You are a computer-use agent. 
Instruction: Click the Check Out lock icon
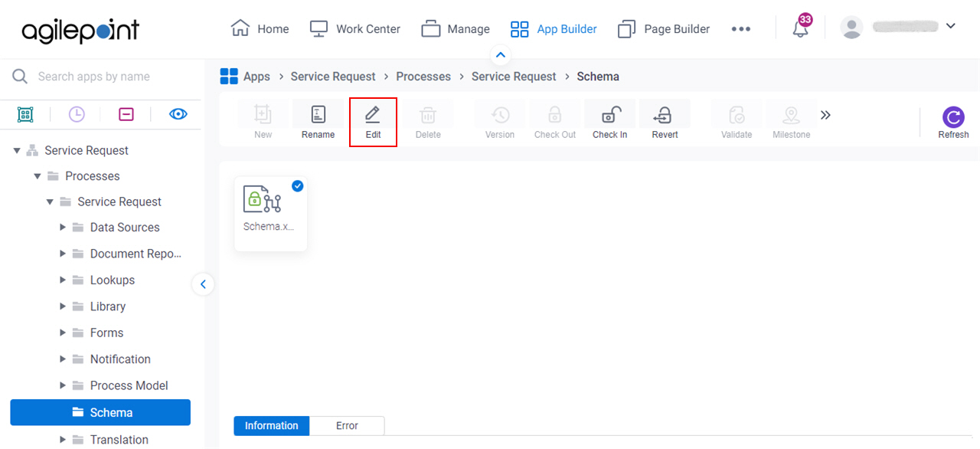555,115
